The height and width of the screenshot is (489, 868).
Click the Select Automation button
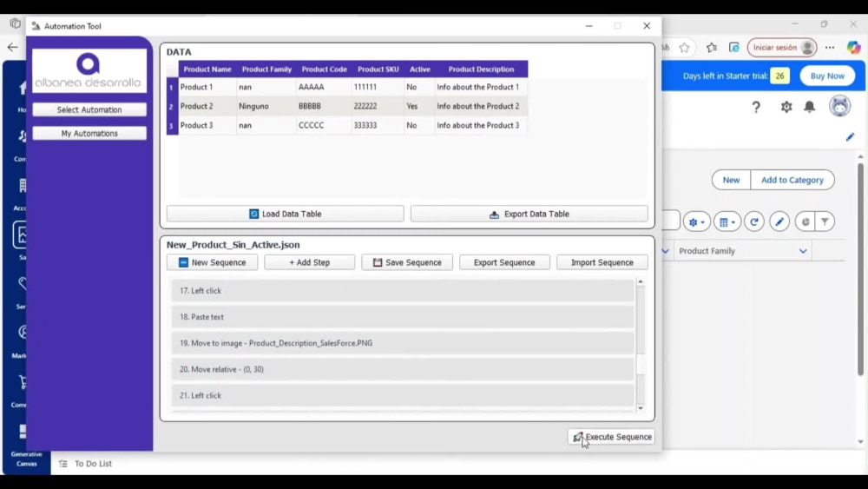(x=89, y=109)
